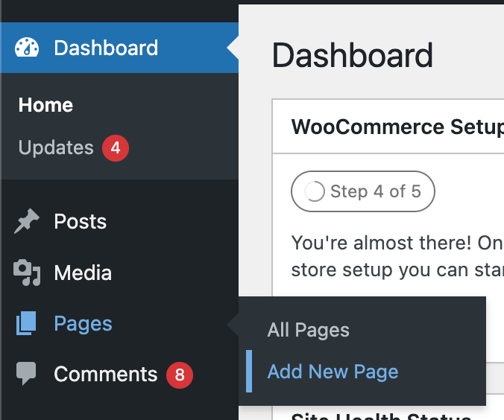Choose All Pages from the flyout

coord(308,330)
